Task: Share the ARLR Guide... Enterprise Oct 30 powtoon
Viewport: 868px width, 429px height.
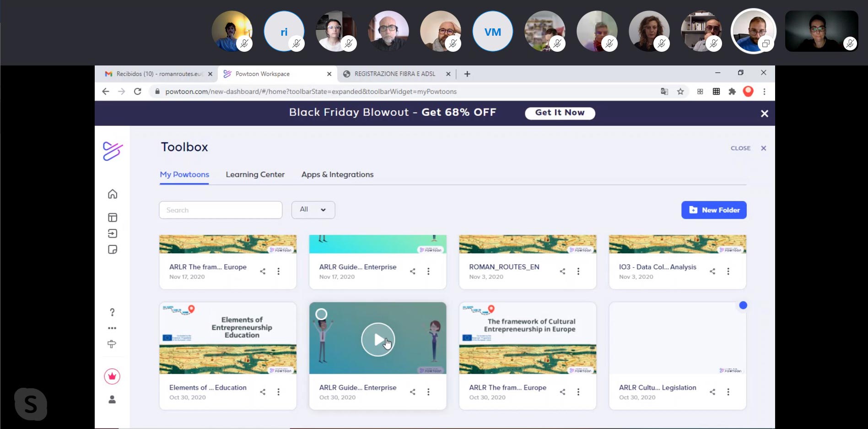Action: [413, 392]
